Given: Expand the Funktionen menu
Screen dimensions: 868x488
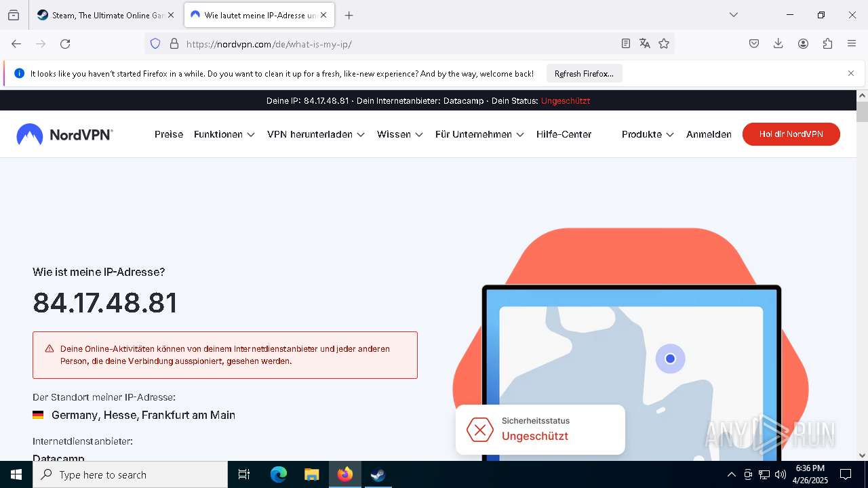Looking at the screenshot, I should click(224, 134).
